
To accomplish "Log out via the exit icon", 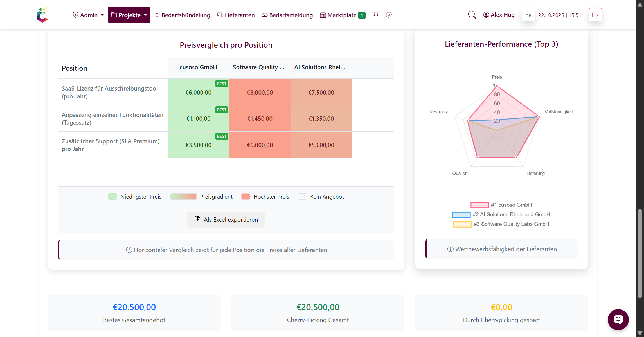I will click(595, 15).
